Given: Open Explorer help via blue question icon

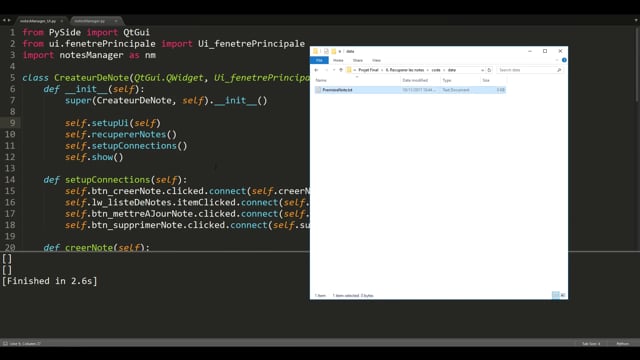Looking at the screenshot, I should [564, 60].
